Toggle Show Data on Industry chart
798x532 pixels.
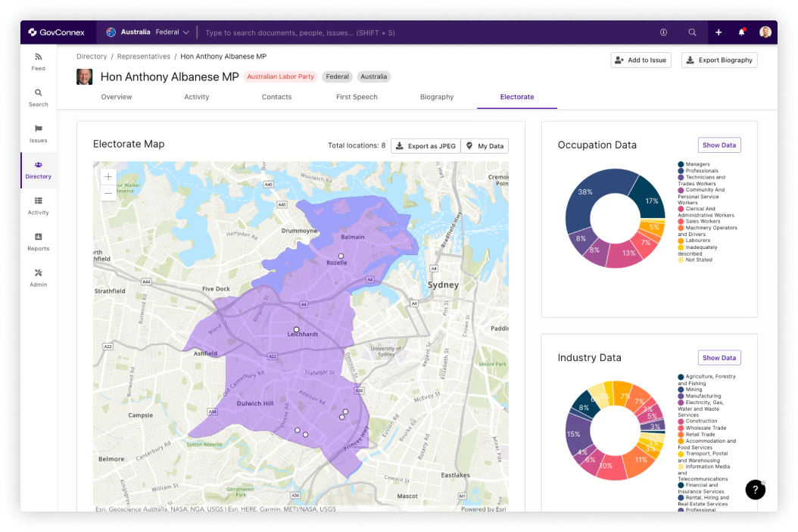719,357
